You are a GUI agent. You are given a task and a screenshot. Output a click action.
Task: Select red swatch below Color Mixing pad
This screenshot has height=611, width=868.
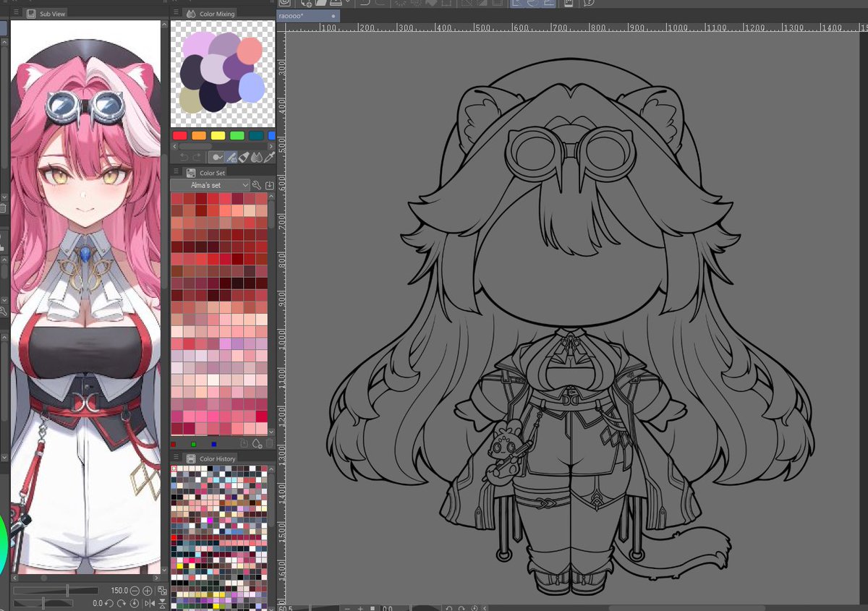(x=180, y=136)
